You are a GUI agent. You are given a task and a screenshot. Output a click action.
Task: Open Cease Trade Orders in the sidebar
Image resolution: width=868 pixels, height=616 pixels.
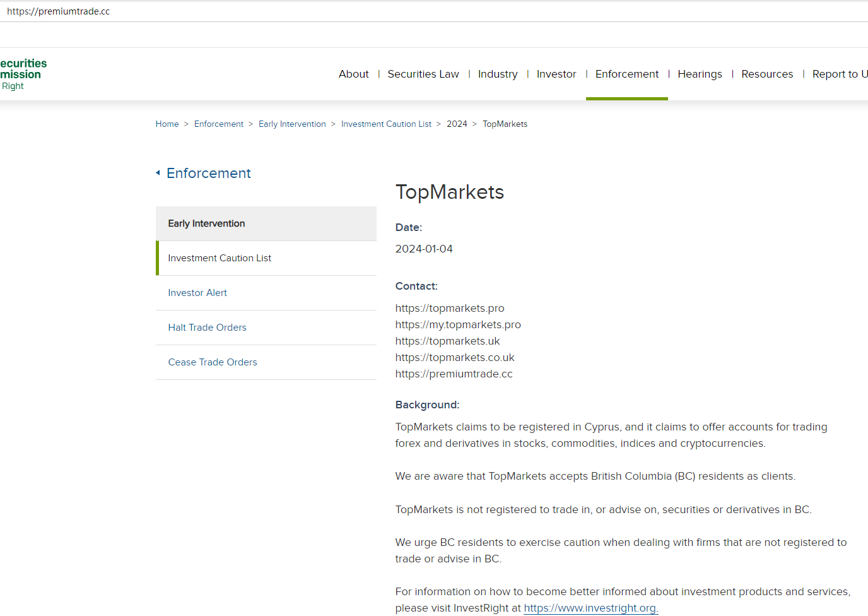[266, 362]
